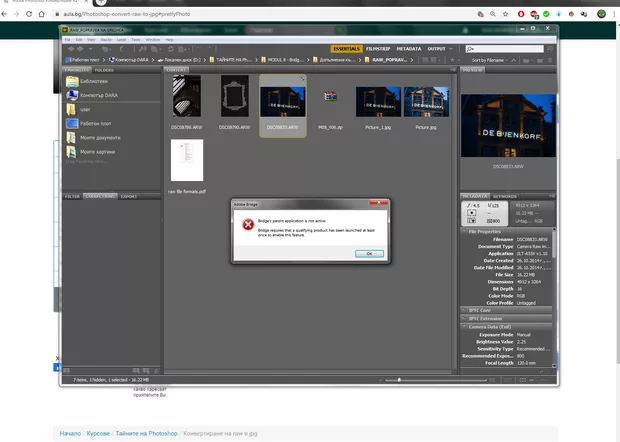Image resolution: width=620 pixels, height=442 pixels.
Task: Open the Sort by Filename dropdown
Action: coord(492,60)
